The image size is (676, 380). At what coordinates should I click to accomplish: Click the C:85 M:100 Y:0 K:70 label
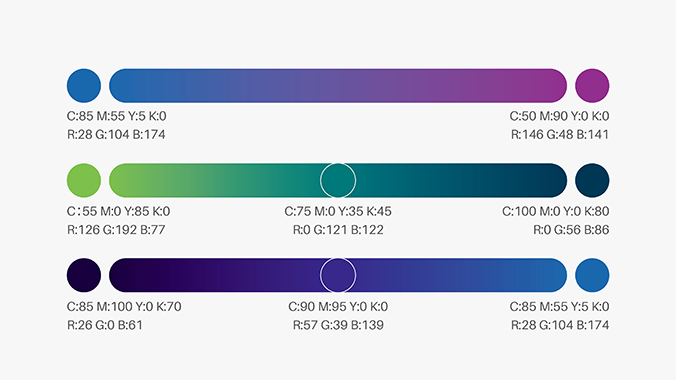pyautogui.click(x=124, y=307)
